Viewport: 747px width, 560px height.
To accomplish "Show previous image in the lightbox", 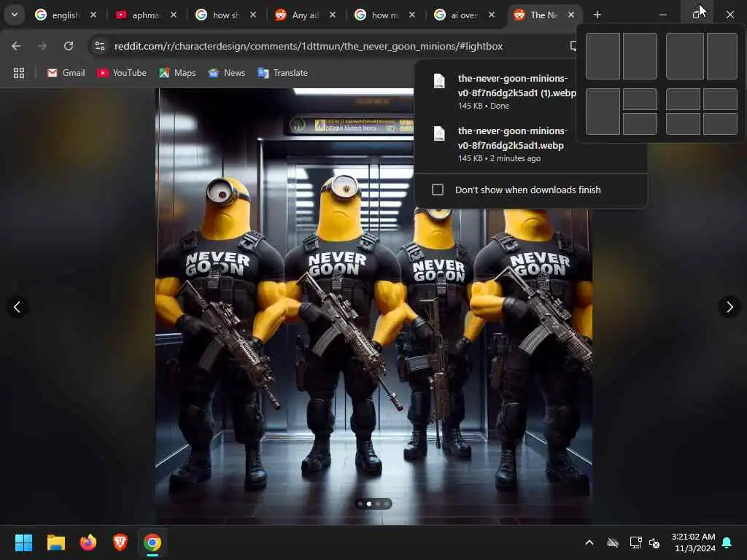I will point(18,307).
